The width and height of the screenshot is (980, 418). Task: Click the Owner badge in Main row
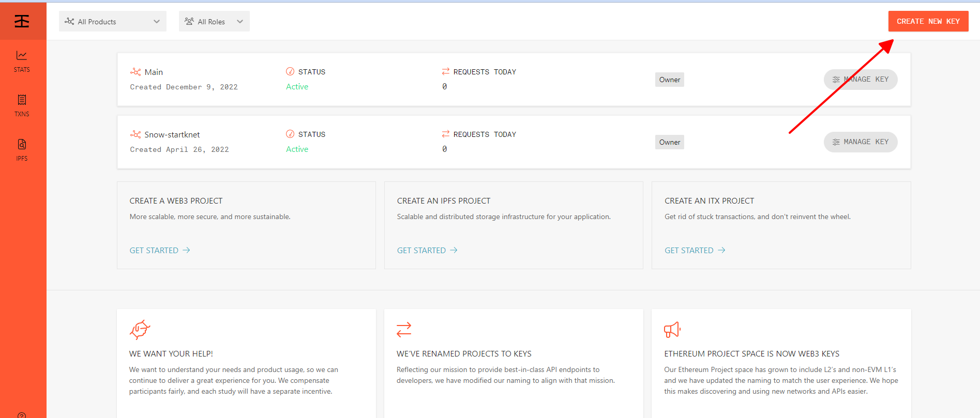[x=670, y=80]
